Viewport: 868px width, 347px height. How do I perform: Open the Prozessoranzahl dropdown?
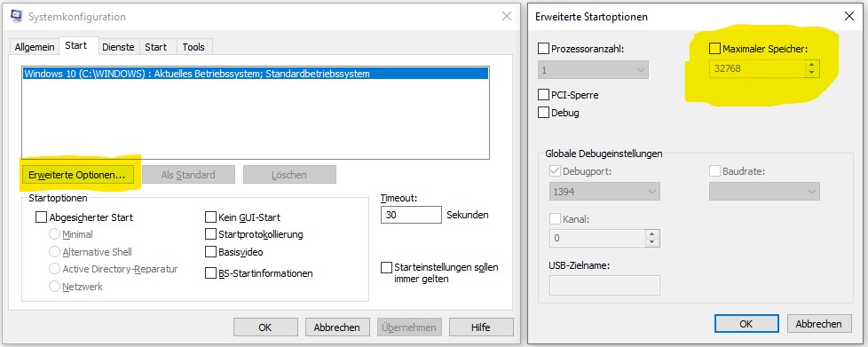click(593, 70)
